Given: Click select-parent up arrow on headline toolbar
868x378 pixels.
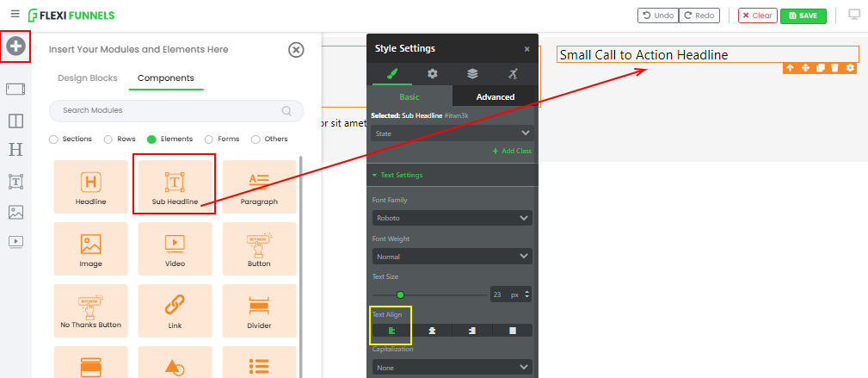Looking at the screenshot, I should click(x=790, y=68).
